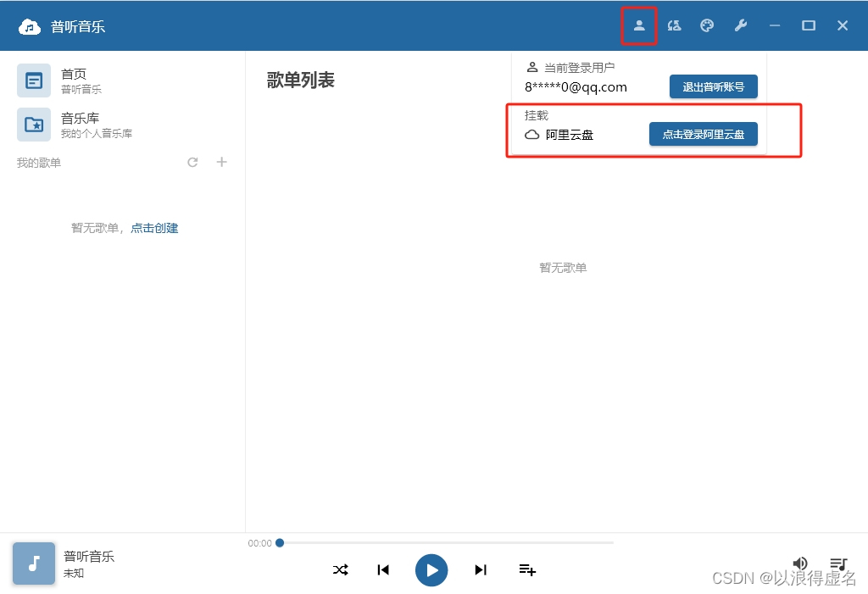
Task: Open the 音乐库 personal music library
Action: click(123, 125)
